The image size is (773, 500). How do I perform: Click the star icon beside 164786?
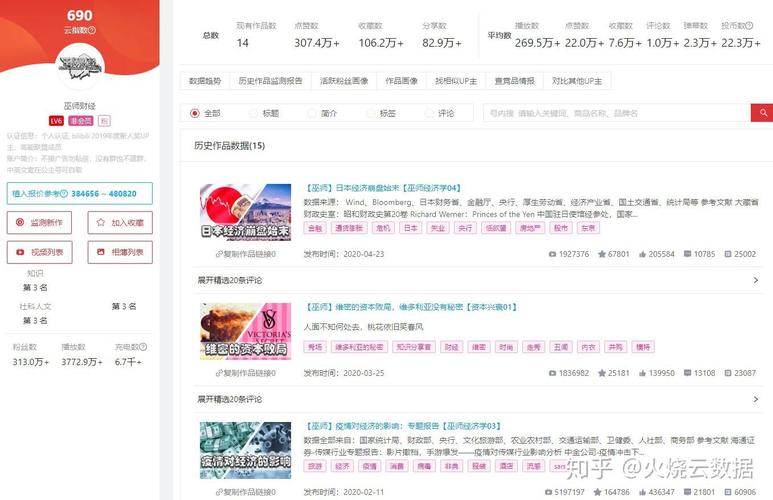coord(597,492)
